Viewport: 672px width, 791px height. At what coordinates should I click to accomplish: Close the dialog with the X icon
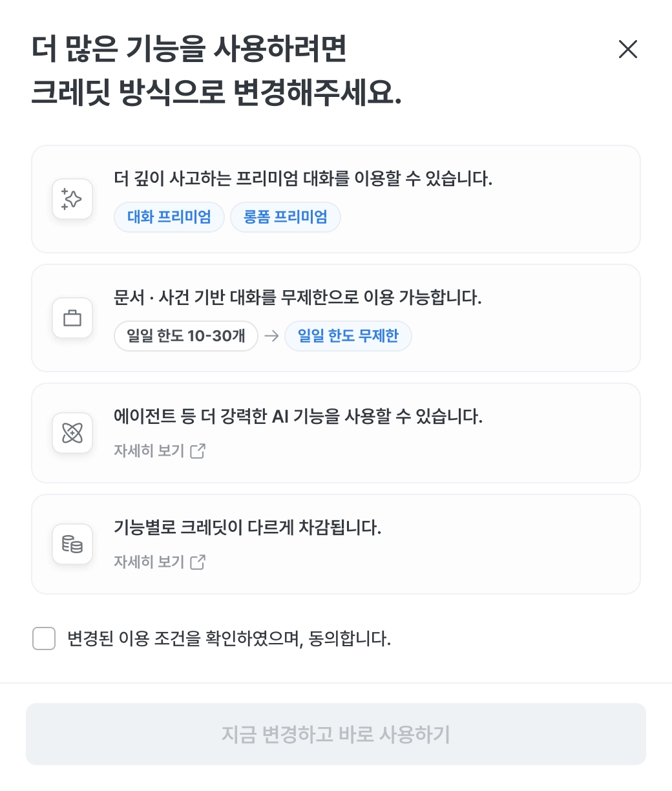pyautogui.click(x=628, y=49)
